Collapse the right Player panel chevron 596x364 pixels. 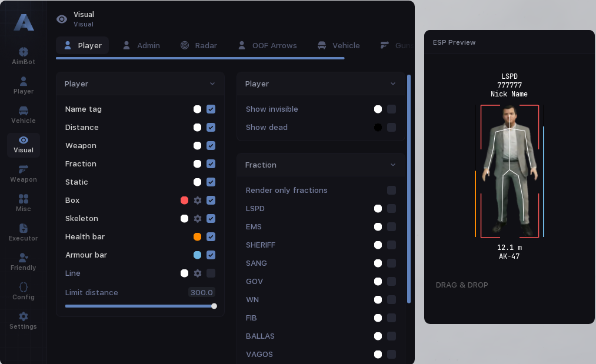393,84
